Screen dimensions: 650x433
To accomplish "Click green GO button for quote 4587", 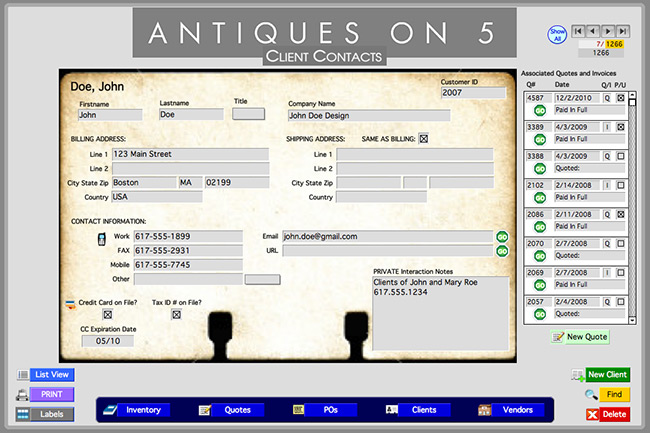I will click(x=540, y=111).
